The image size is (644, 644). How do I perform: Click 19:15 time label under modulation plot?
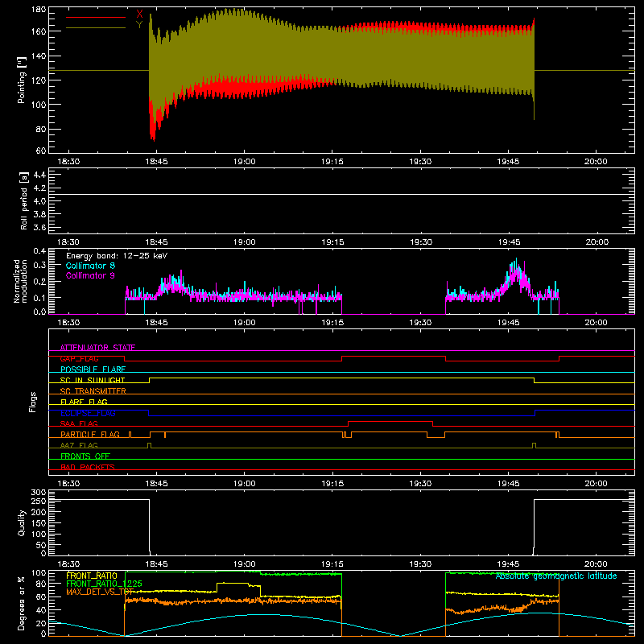[x=332, y=323]
